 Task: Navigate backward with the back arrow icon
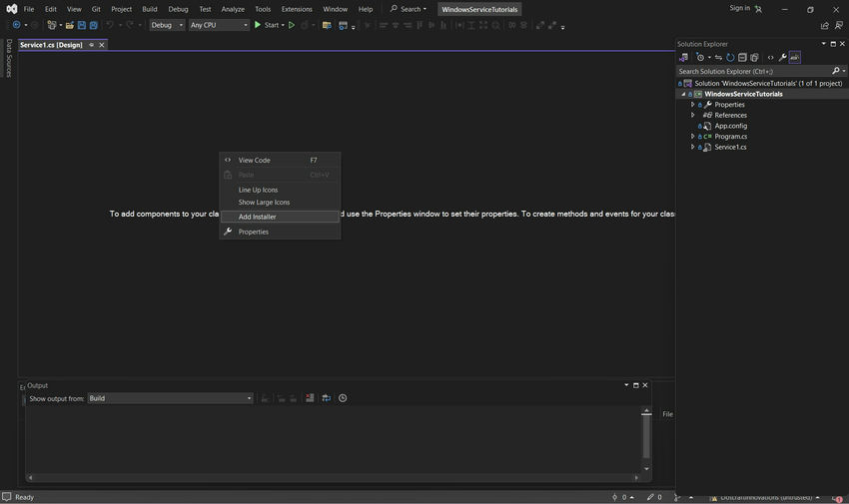[x=16, y=25]
